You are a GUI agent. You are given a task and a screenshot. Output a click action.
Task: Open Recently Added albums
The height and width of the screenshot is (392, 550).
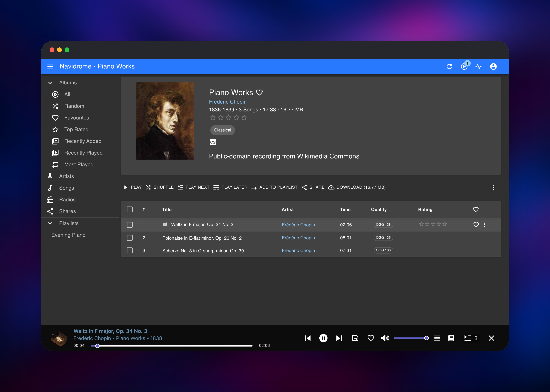click(80, 141)
